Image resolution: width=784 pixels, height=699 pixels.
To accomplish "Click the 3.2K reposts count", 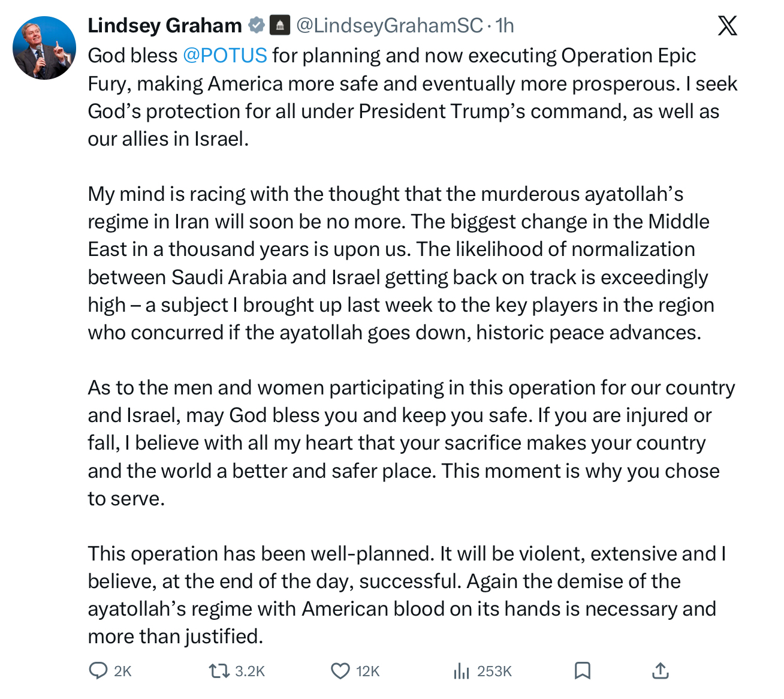I will (250, 671).
